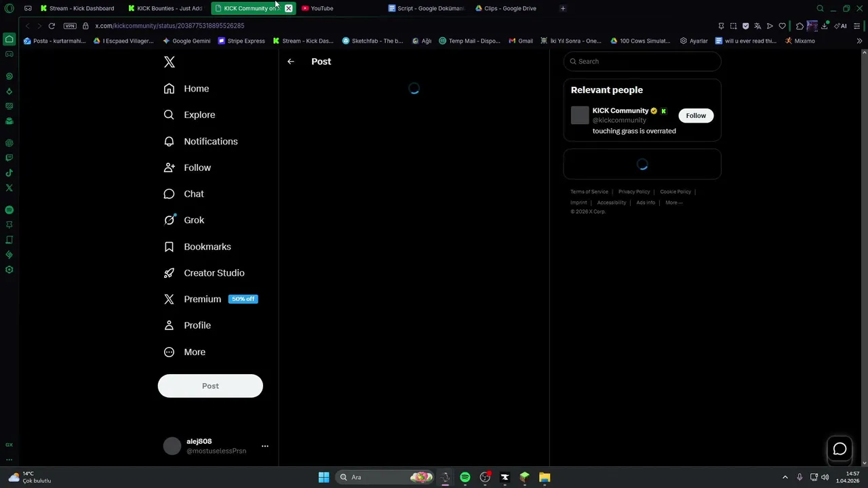
Task: Open Imprint footer link
Action: click(578, 203)
